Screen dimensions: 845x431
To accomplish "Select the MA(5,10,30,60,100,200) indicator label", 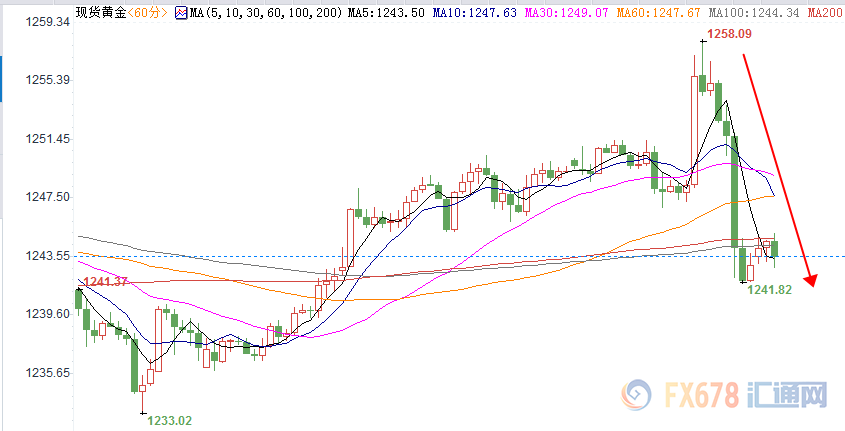I will tap(266, 12).
